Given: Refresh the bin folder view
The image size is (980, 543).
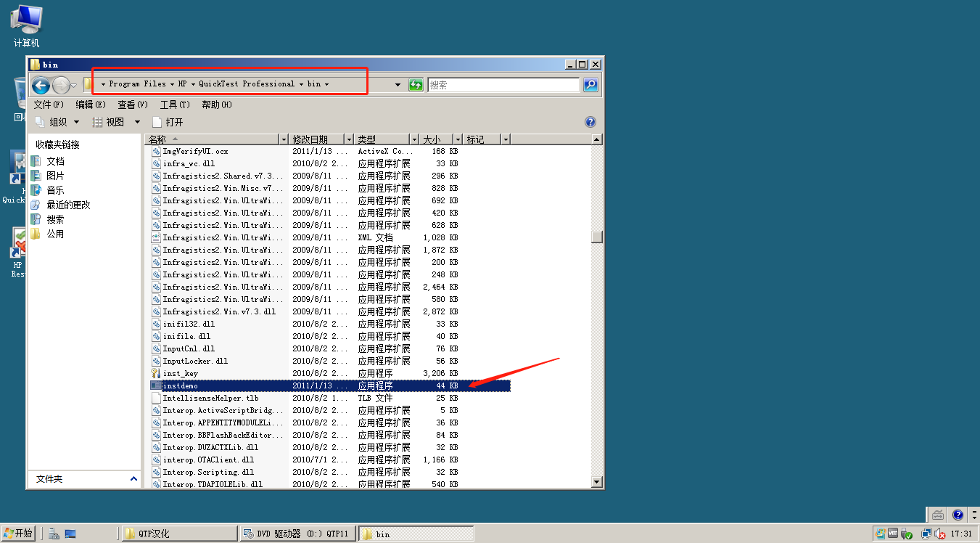Looking at the screenshot, I should [416, 85].
